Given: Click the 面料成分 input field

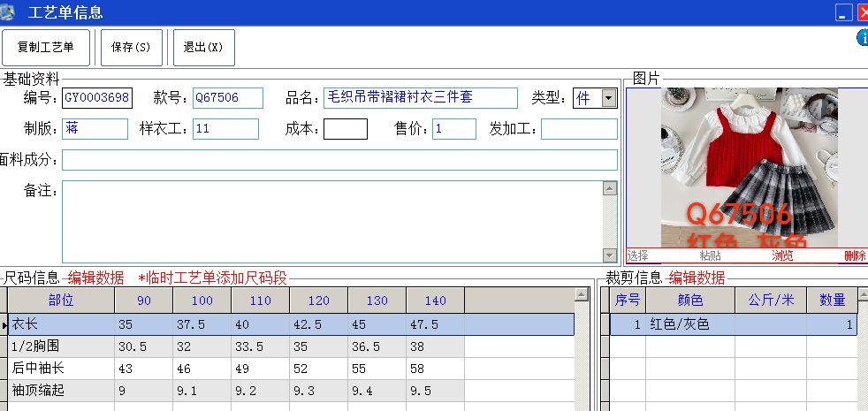Looking at the screenshot, I should (339, 160).
